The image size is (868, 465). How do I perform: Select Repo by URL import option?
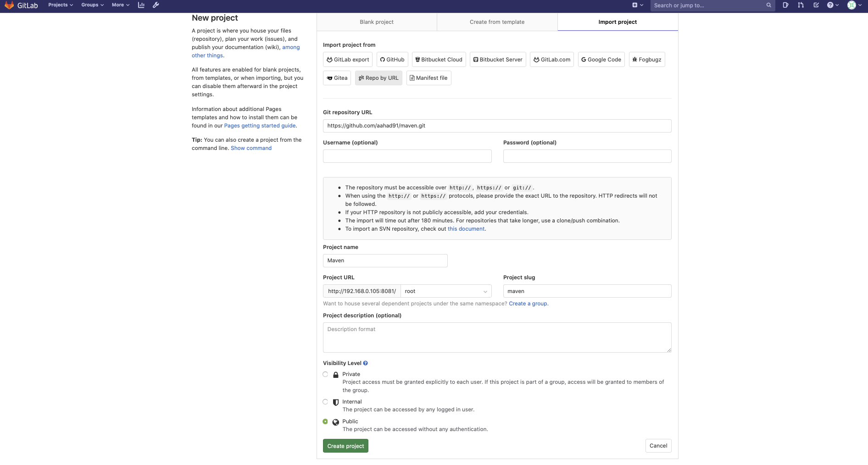378,78
